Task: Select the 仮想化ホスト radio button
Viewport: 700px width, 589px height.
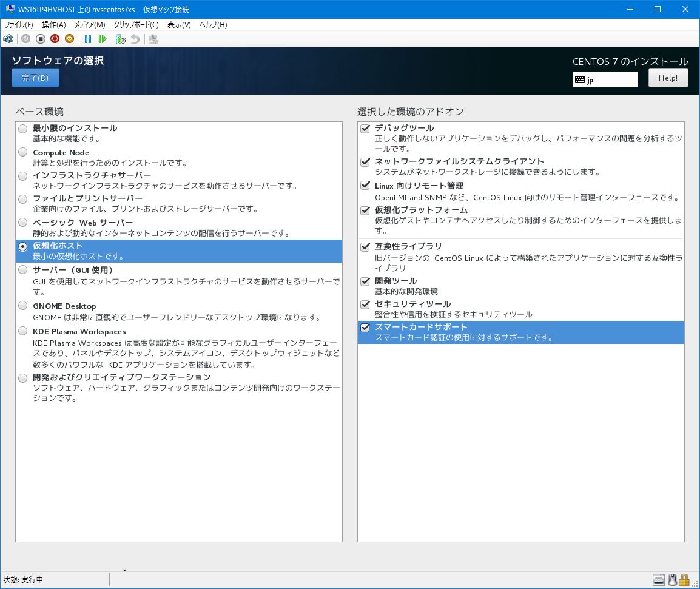Action: (23, 246)
